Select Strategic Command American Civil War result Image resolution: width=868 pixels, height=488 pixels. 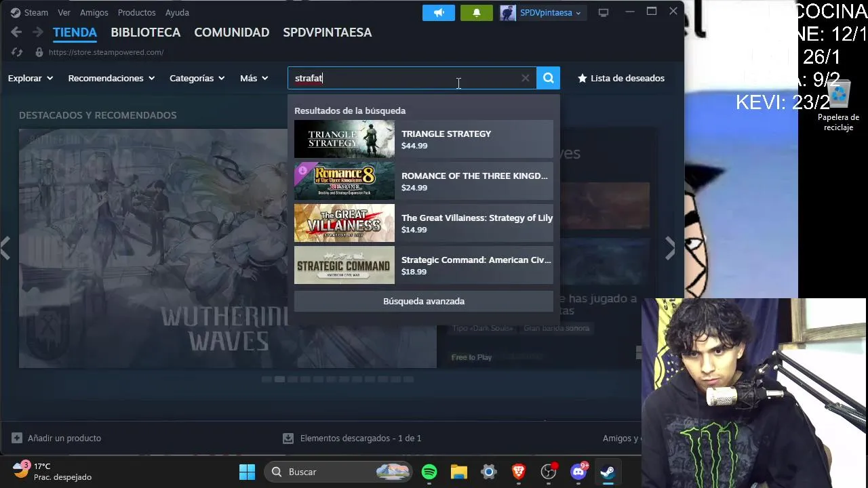424,265
